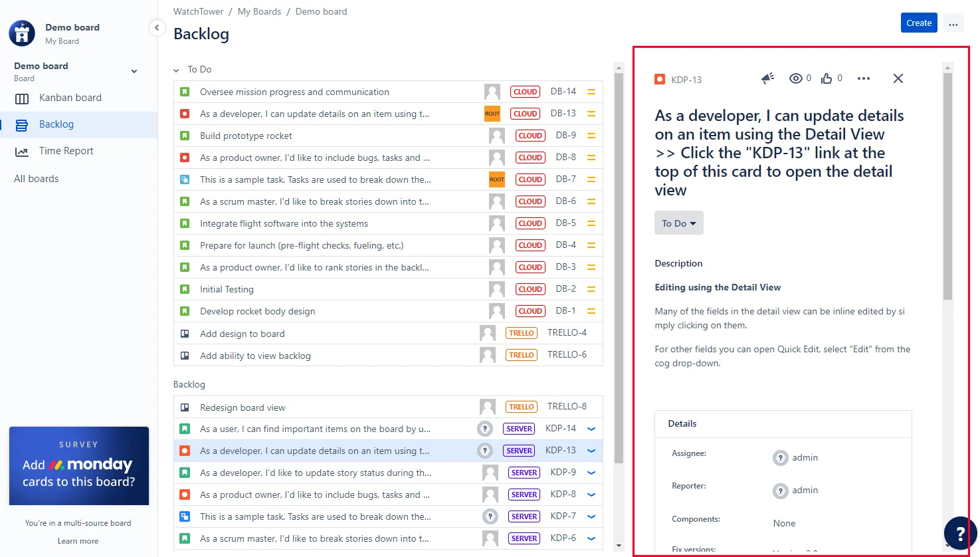
Task: Click the TRELLO tag on TRELLO-4
Action: 522,333
